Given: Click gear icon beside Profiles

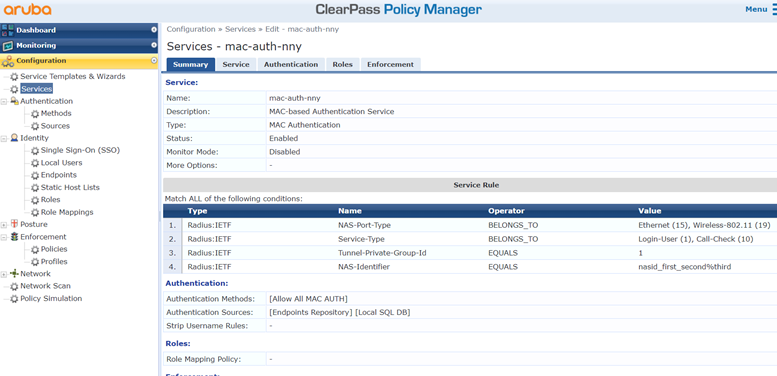Looking at the screenshot, I should [x=35, y=262].
